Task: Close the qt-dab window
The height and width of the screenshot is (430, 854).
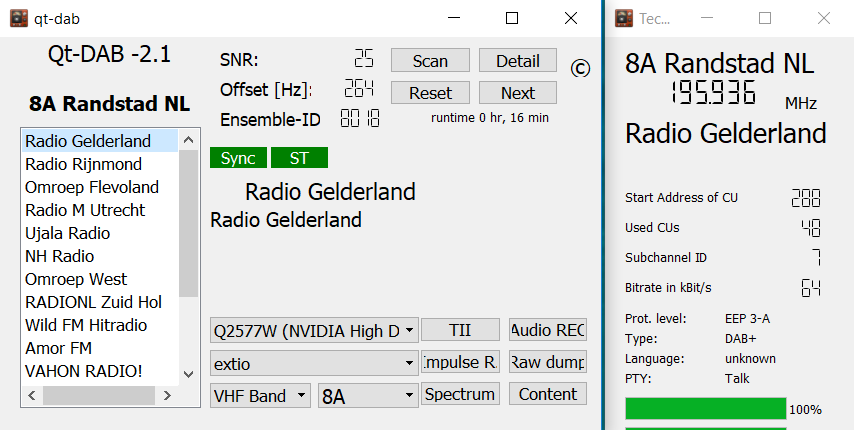Action: pos(571,18)
